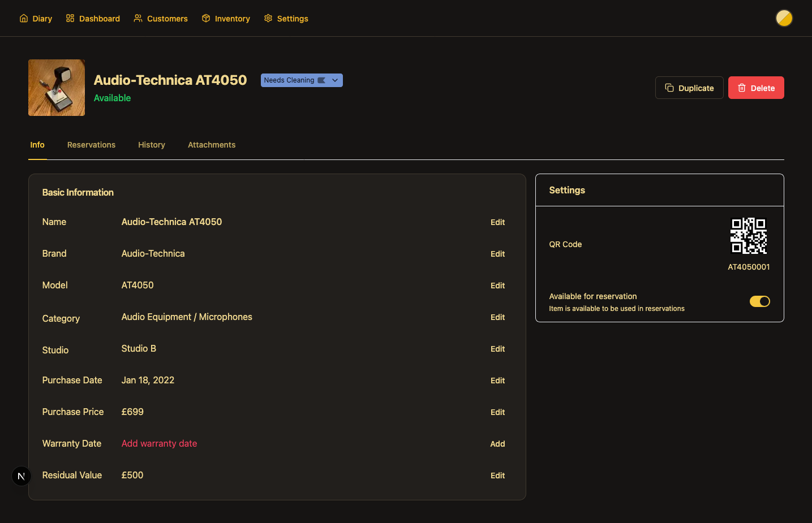
Task: Open the History tab
Action: (x=152, y=145)
